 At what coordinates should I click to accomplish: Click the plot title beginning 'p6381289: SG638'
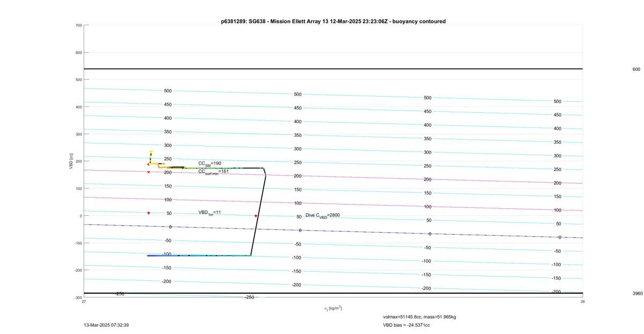click(333, 21)
